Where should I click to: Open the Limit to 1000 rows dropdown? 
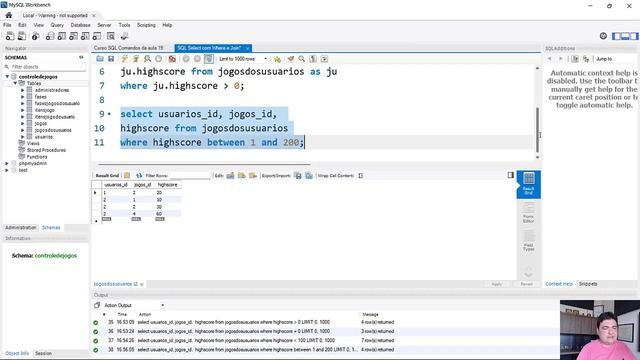243,59
